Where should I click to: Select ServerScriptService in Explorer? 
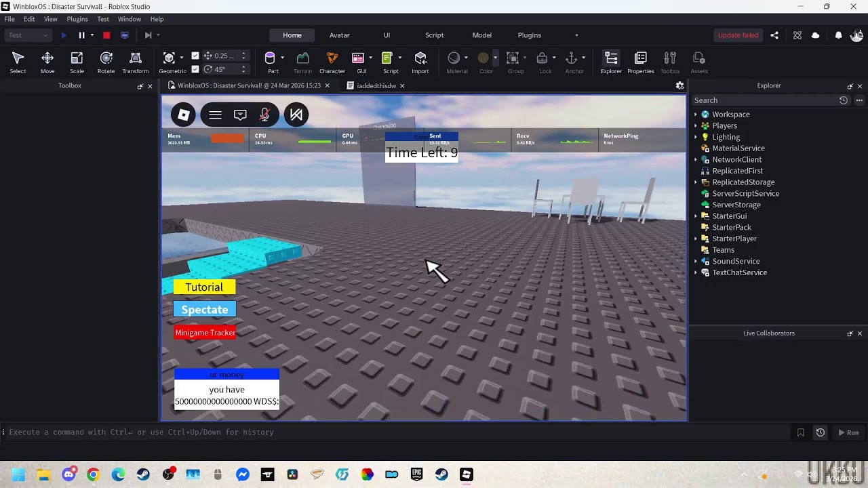(745, 194)
